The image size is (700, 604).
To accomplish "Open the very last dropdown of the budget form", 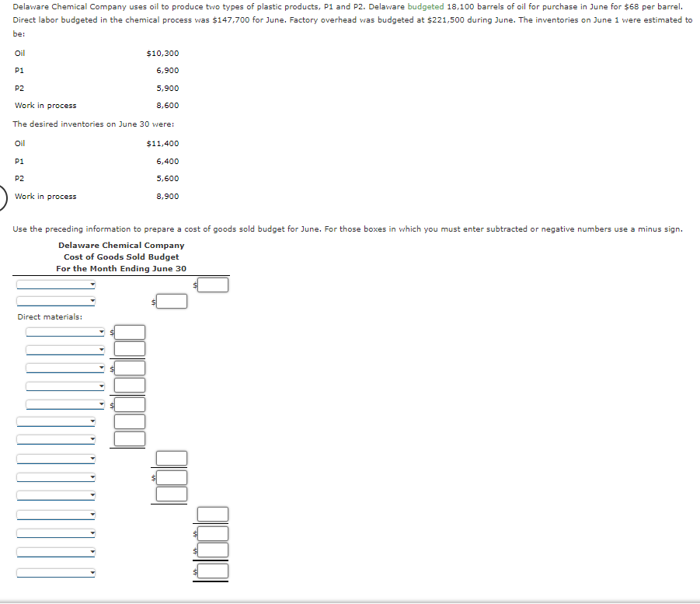I will [56, 573].
